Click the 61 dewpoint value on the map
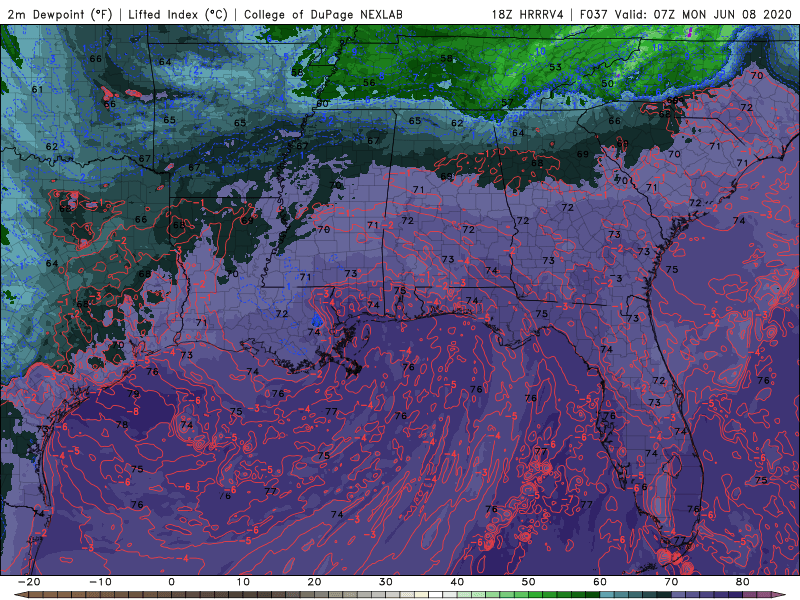 coord(37,89)
